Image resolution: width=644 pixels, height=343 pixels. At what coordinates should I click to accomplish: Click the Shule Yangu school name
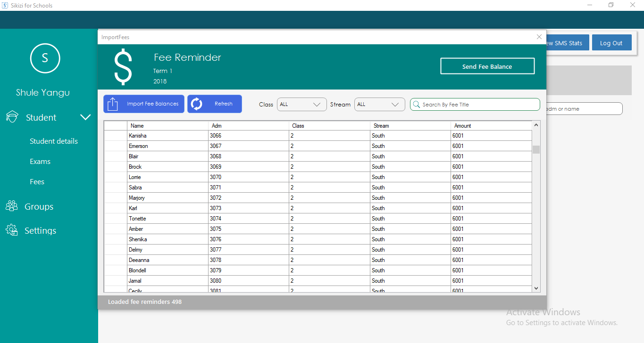pos(43,93)
